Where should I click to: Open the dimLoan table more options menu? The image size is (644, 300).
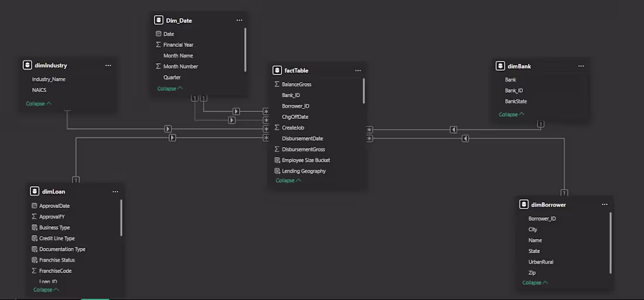tap(115, 192)
